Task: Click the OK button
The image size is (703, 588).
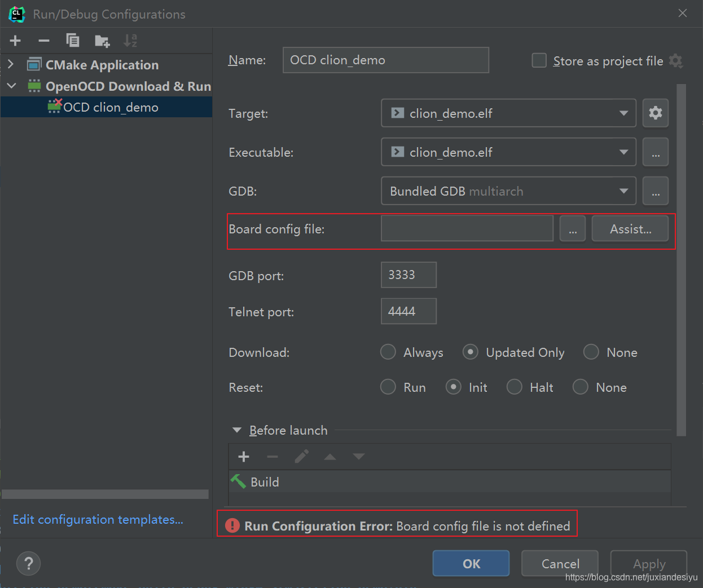Action: (x=471, y=563)
